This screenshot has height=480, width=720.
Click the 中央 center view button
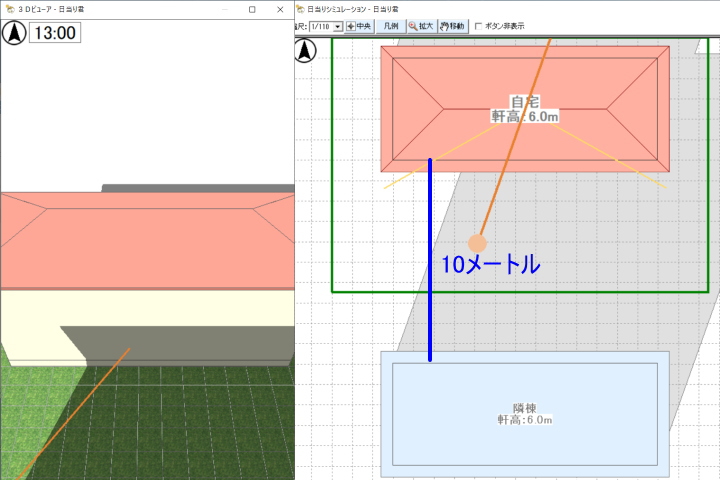click(358, 26)
